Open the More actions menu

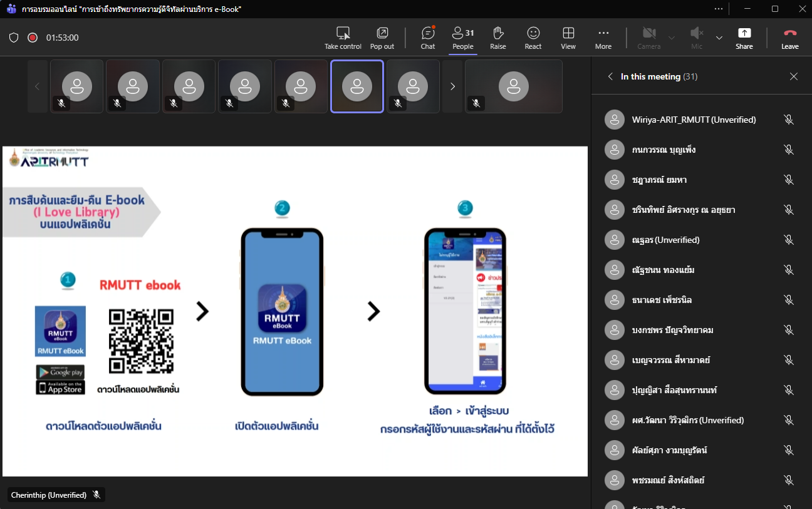click(x=603, y=38)
